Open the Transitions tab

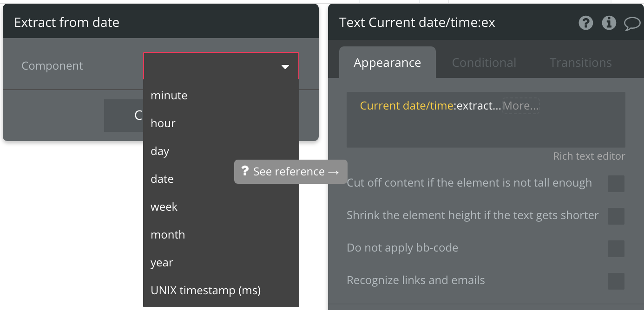(x=580, y=63)
